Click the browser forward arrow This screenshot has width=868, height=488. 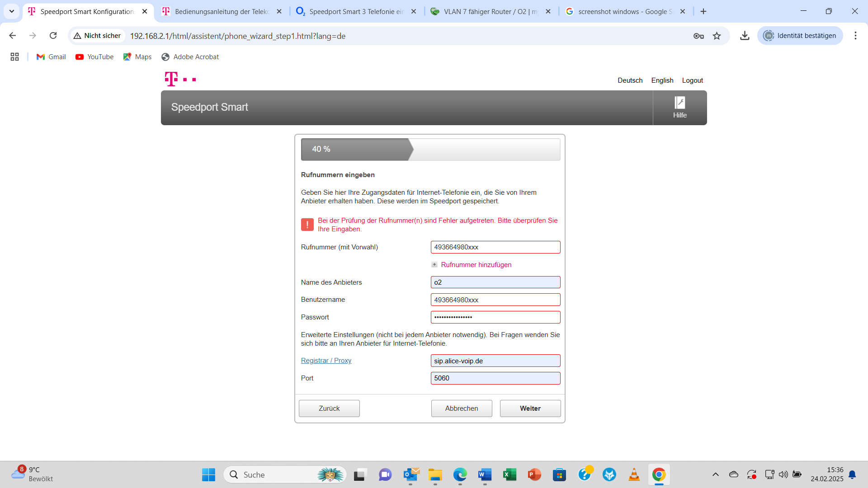tap(33, 36)
